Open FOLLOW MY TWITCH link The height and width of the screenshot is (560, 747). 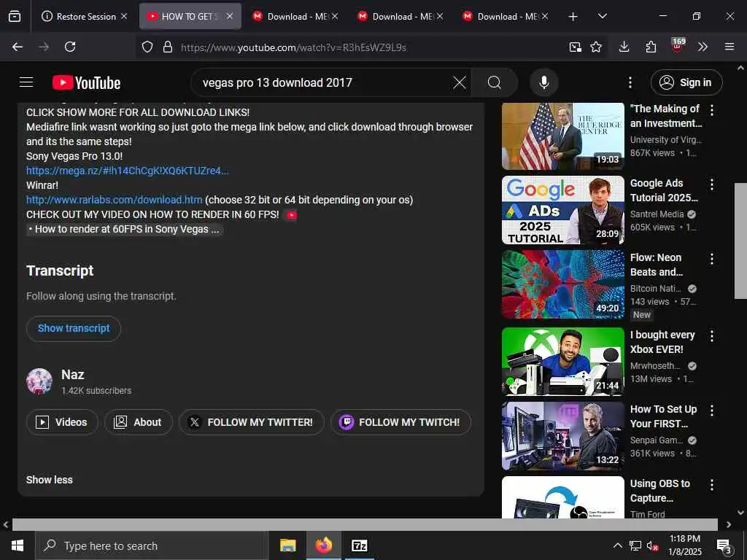[x=400, y=422]
